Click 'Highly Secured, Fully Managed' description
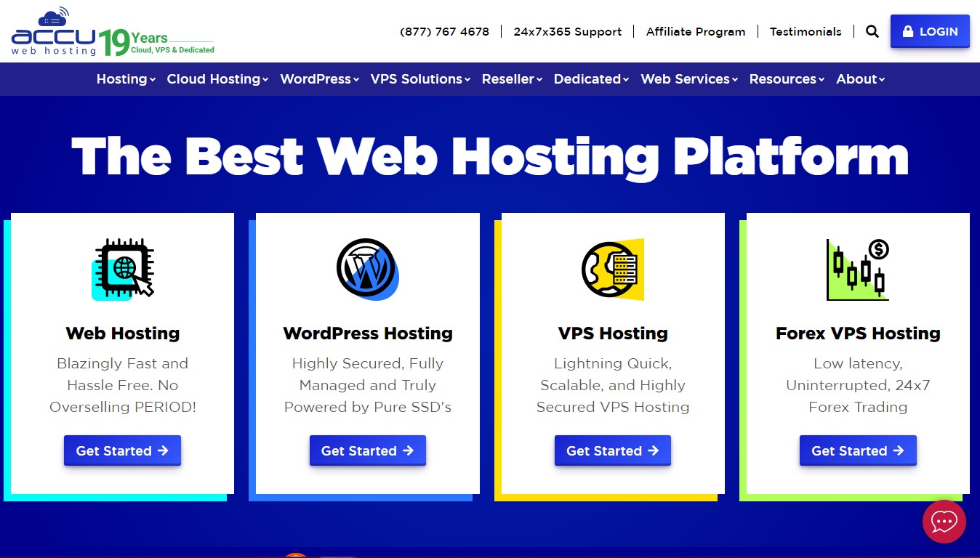This screenshot has height=558, width=980. (x=368, y=385)
